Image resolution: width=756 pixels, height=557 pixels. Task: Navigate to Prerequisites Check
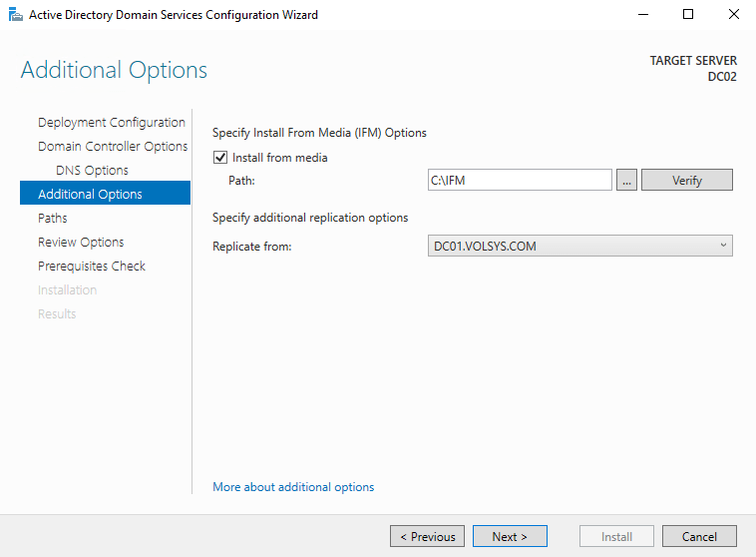[91, 267]
